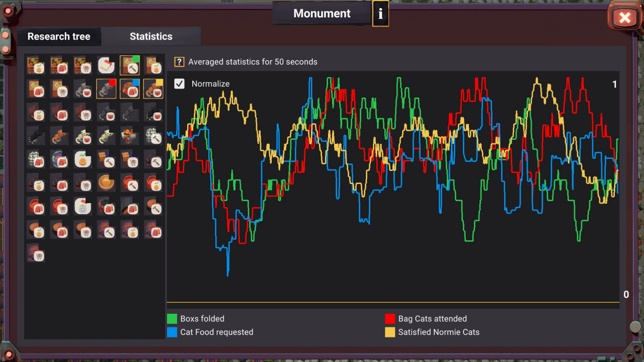Click the Satisfied Normie Cats legend label
This screenshot has width=644, height=362.
(438, 332)
